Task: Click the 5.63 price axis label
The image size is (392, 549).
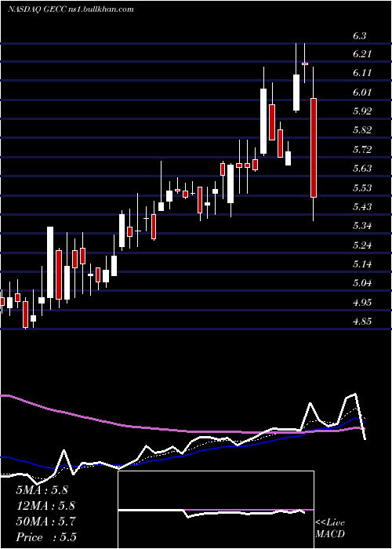Action: (362, 168)
